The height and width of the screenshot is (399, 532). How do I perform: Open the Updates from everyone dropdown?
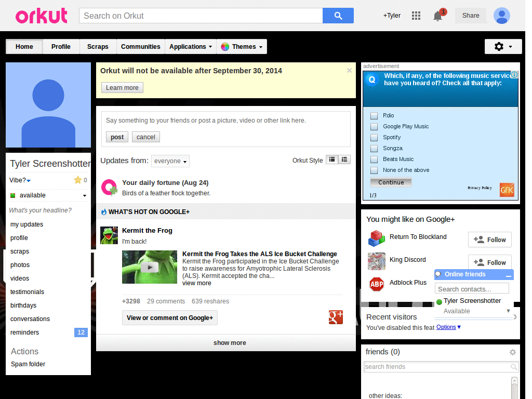point(170,161)
